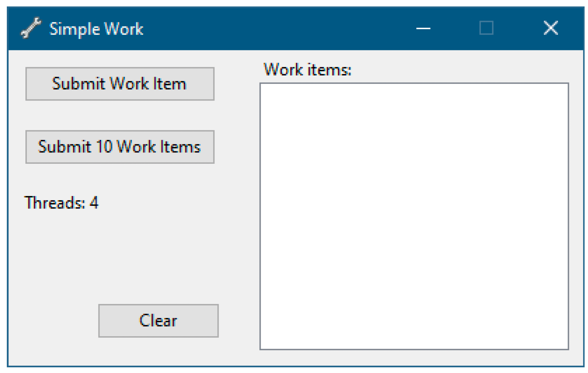Click inside the empty Work items list box

pyautogui.click(x=414, y=216)
